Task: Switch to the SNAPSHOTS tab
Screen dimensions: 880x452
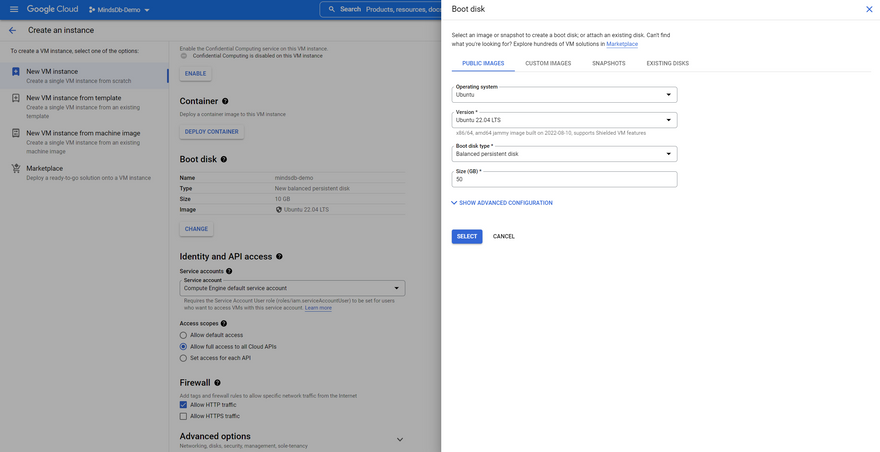Action: [608, 63]
